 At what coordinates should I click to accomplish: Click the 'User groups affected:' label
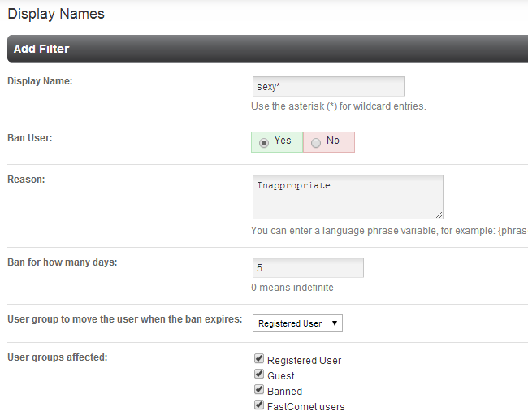point(57,357)
